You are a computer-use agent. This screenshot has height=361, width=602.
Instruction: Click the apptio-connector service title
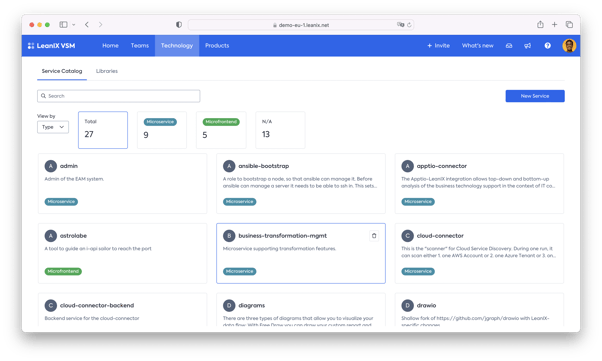(442, 166)
